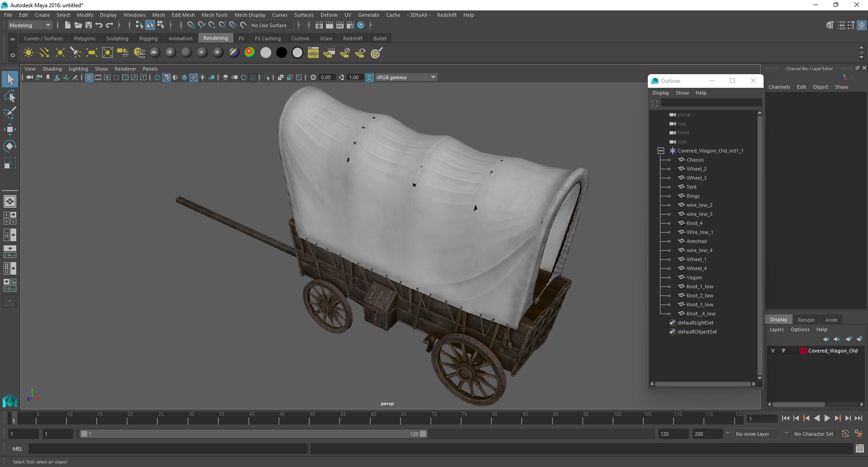Switch to the Rigging shelf tab
Image resolution: width=868 pixels, height=467 pixels.
tap(148, 38)
